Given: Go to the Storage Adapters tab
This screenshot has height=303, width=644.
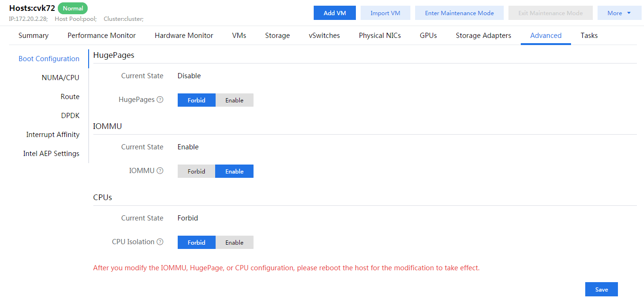Looking at the screenshot, I should [x=483, y=36].
